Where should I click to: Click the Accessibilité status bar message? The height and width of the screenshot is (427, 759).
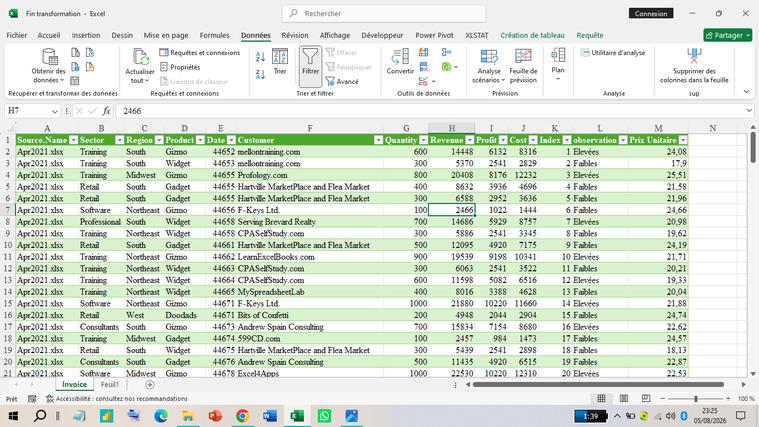pyautogui.click(x=117, y=399)
